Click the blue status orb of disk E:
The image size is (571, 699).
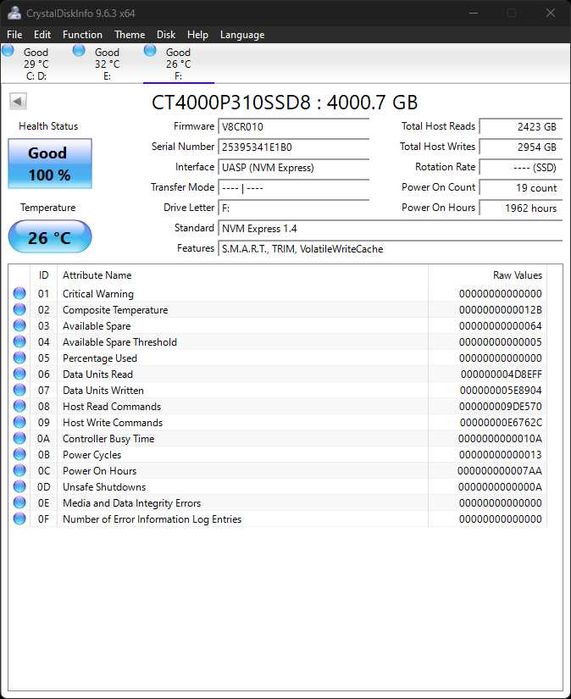coord(79,50)
